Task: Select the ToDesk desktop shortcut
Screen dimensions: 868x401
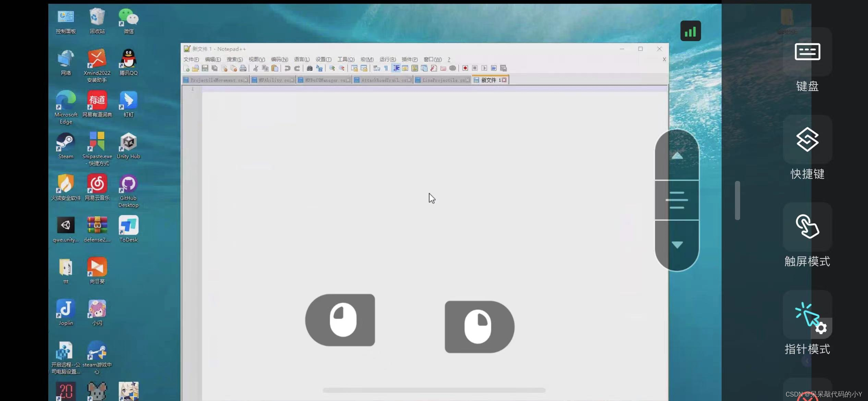Action: pyautogui.click(x=128, y=229)
